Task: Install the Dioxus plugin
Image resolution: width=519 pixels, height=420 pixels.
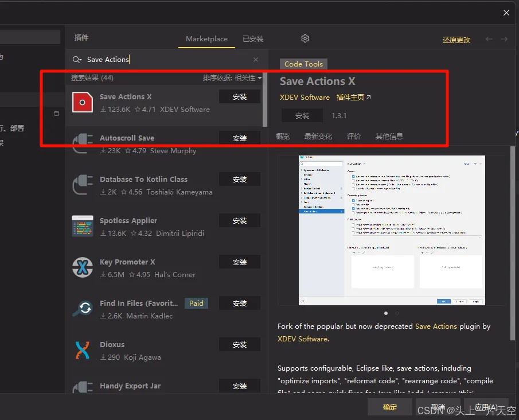Action: tap(240, 344)
